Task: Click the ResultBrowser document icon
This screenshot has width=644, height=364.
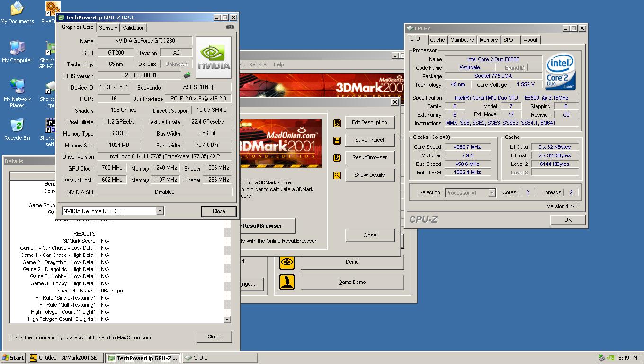Action: tap(337, 158)
